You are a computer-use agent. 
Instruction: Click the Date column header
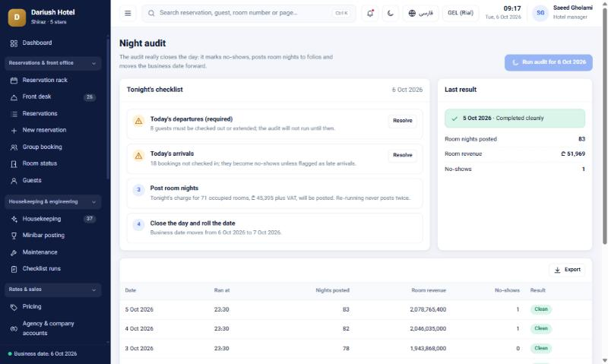tap(130, 290)
